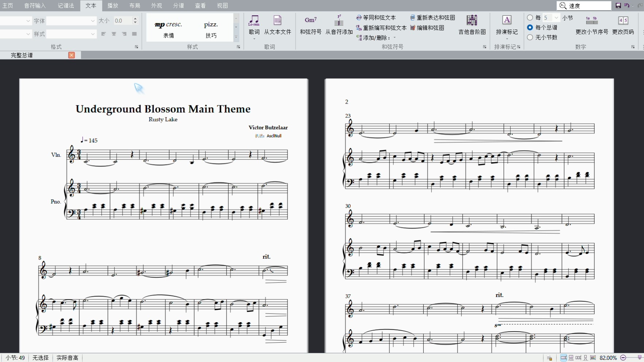Expand the 排演标记 rehearsal mark dropdown arrow
This screenshot has height=362, width=644.
coord(507,39)
